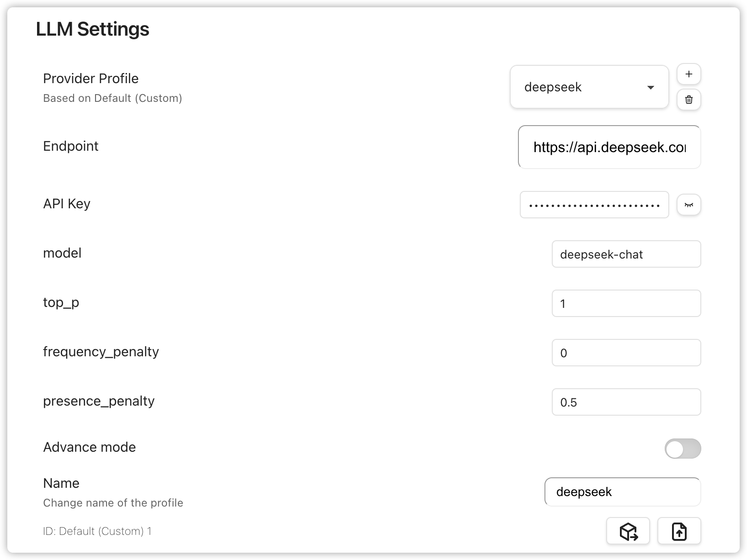747x560 pixels.
Task: Click the top_p value field
Action: point(626,303)
